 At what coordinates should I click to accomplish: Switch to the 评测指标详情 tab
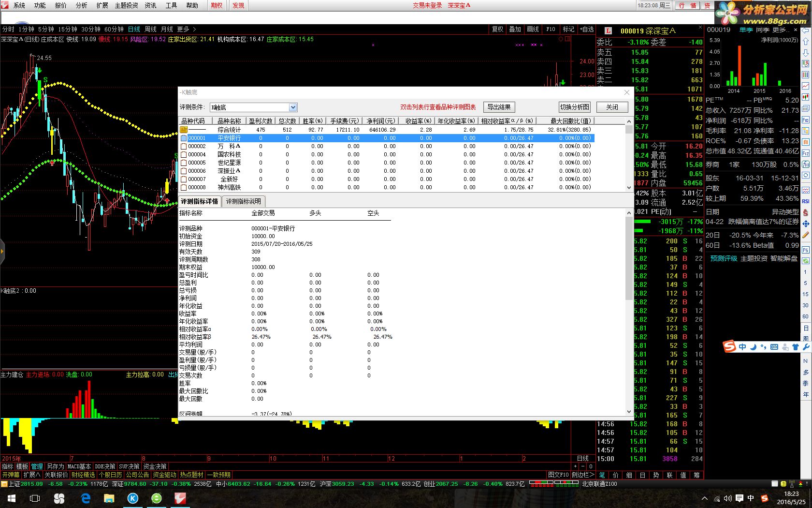pyautogui.click(x=200, y=201)
